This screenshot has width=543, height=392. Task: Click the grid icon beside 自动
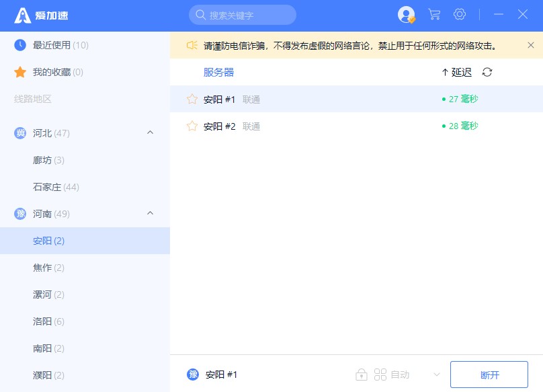click(380, 375)
